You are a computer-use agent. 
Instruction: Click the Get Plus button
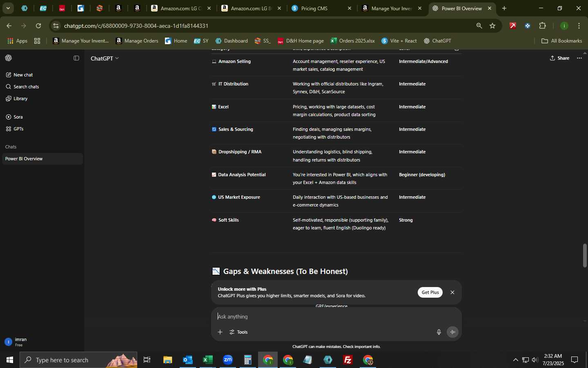[430, 292]
